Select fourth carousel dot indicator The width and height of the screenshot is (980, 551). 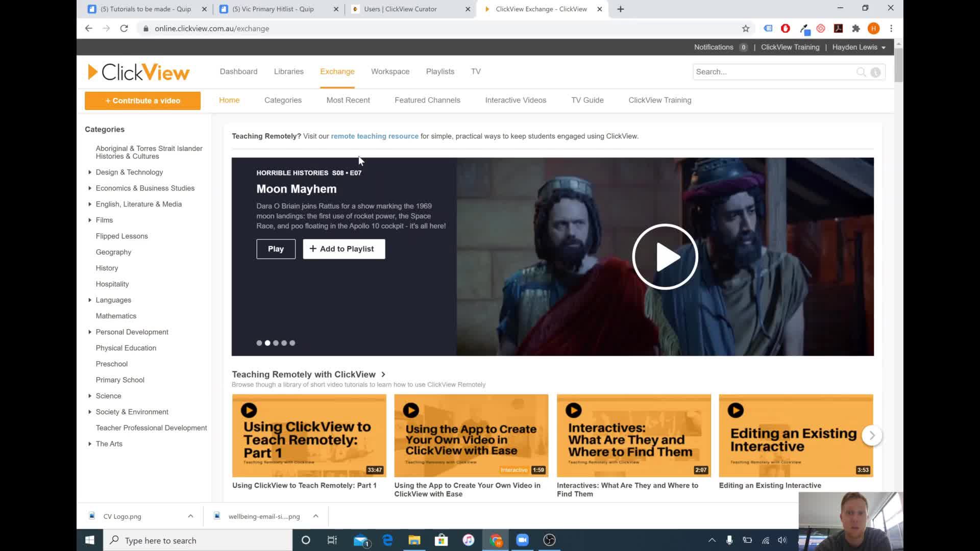284,343
